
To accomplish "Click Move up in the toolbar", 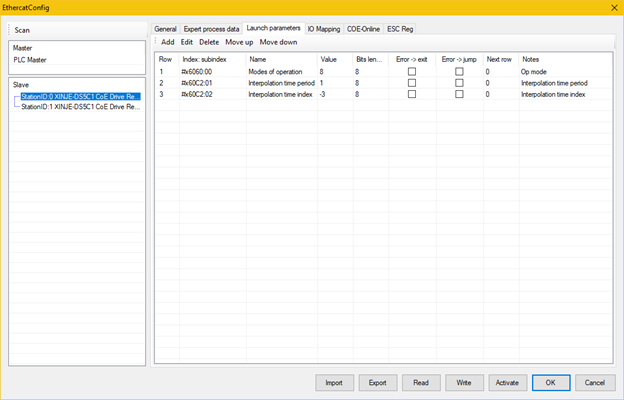I will point(238,42).
